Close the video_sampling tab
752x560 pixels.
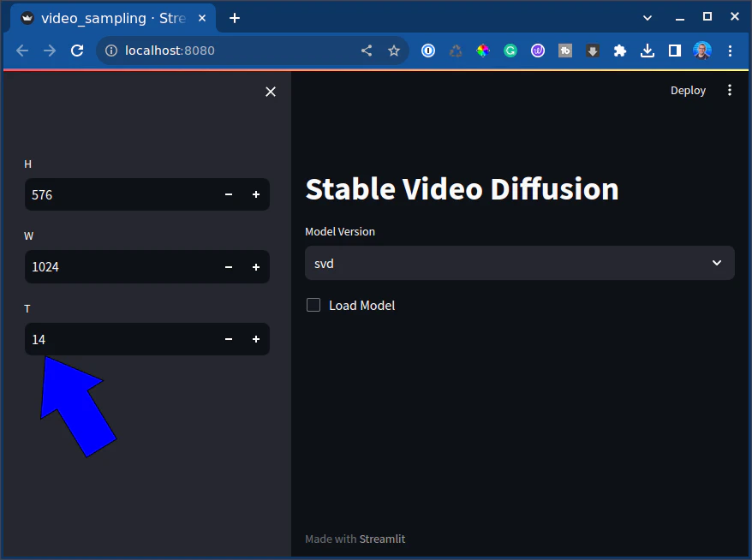point(202,18)
